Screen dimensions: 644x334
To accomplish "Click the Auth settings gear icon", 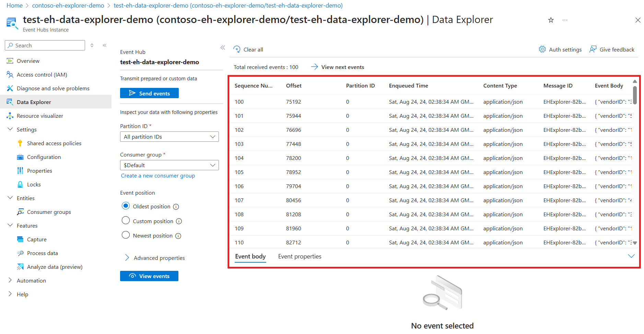I will tap(542, 49).
